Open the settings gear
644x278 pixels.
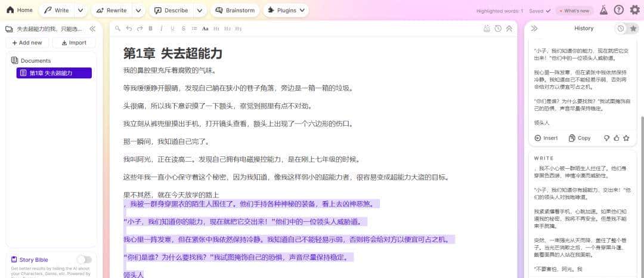point(634,10)
